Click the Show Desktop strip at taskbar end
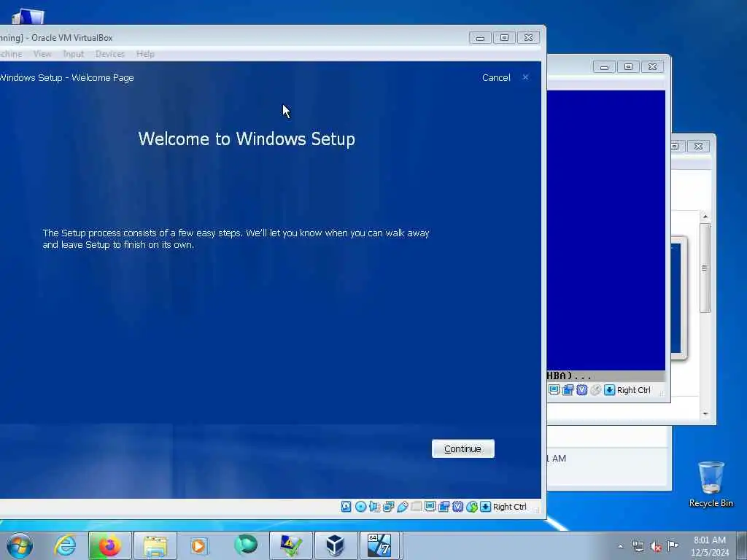The image size is (747, 560). pos(741,545)
